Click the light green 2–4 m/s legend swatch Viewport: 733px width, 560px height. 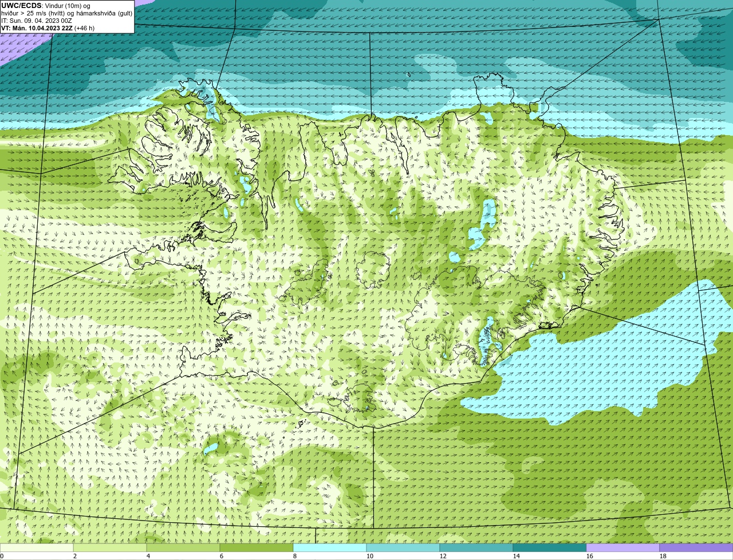click(110, 547)
